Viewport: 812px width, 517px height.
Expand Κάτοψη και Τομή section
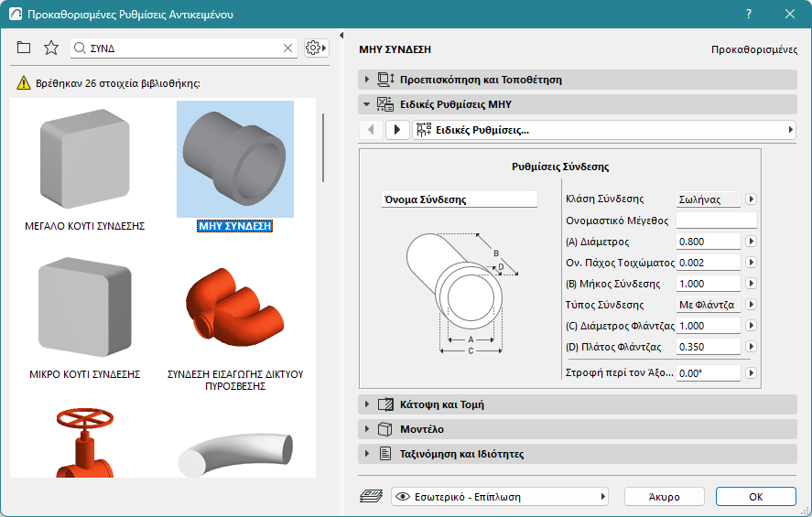coord(367,404)
